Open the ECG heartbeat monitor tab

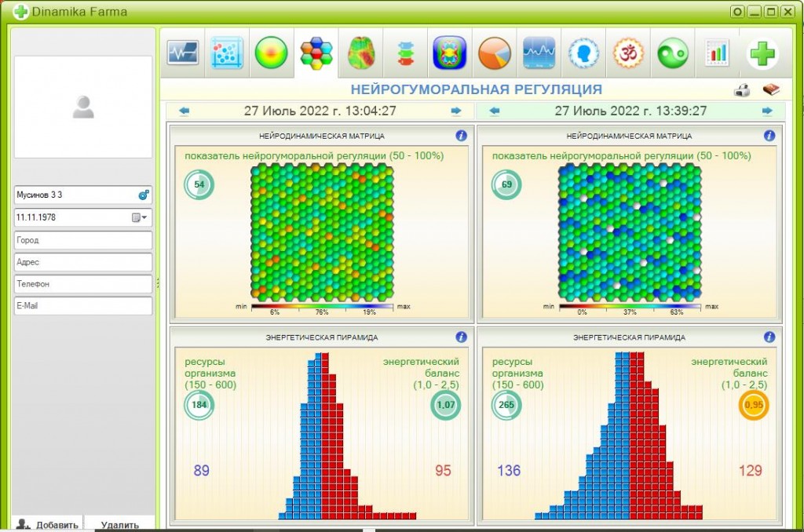[182, 53]
